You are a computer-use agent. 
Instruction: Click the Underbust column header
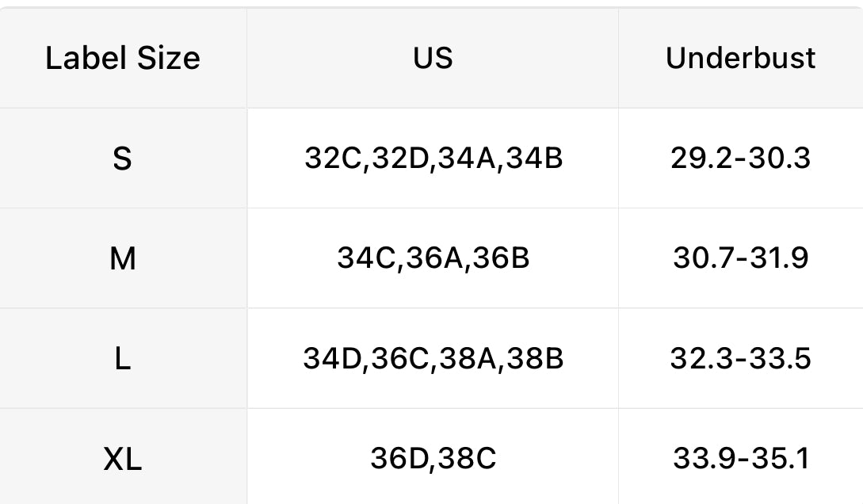pos(740,58)
